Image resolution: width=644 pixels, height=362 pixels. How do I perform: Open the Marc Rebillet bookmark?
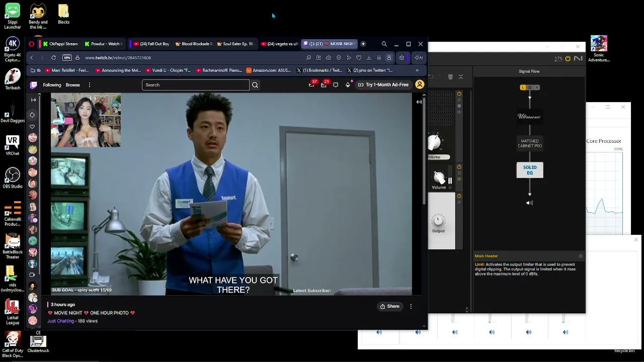(66, 70)
